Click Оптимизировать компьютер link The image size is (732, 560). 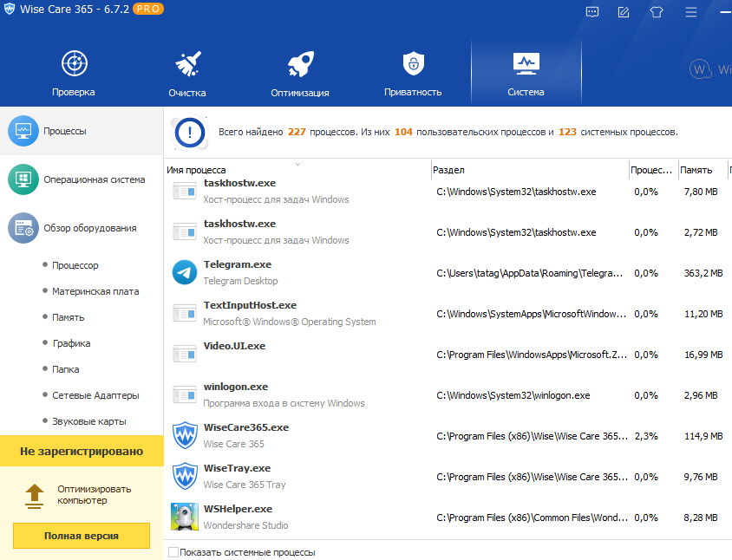tap(95, 495)
